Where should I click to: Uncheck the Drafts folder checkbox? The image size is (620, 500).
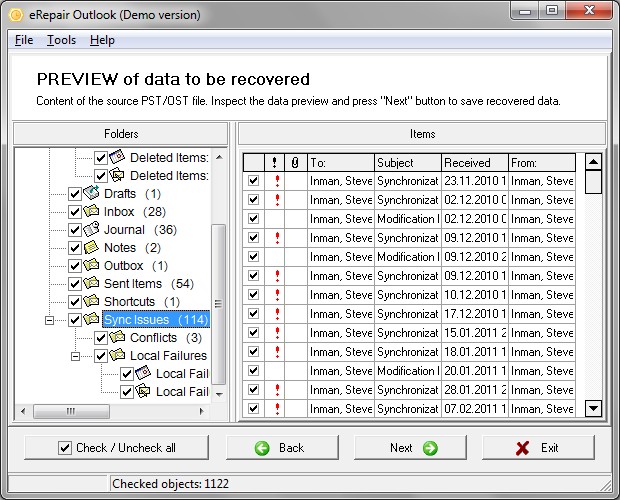click(75, 194)
